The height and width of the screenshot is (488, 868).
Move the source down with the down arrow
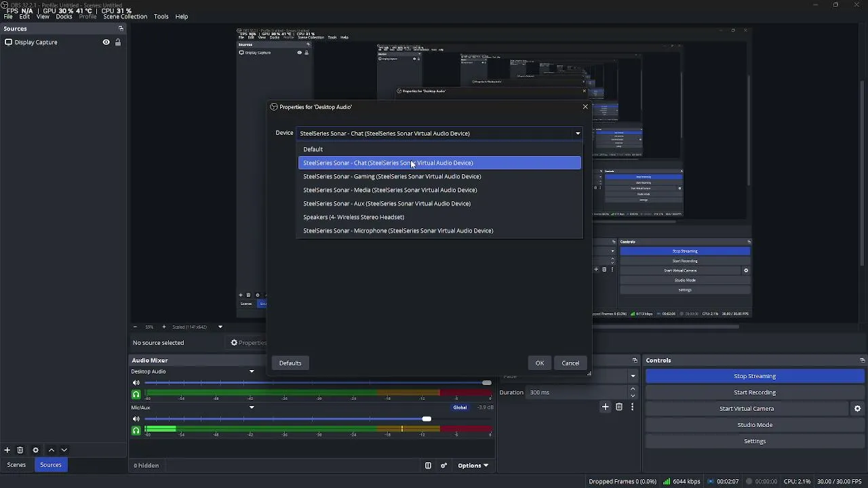click(x=64, y=450)
